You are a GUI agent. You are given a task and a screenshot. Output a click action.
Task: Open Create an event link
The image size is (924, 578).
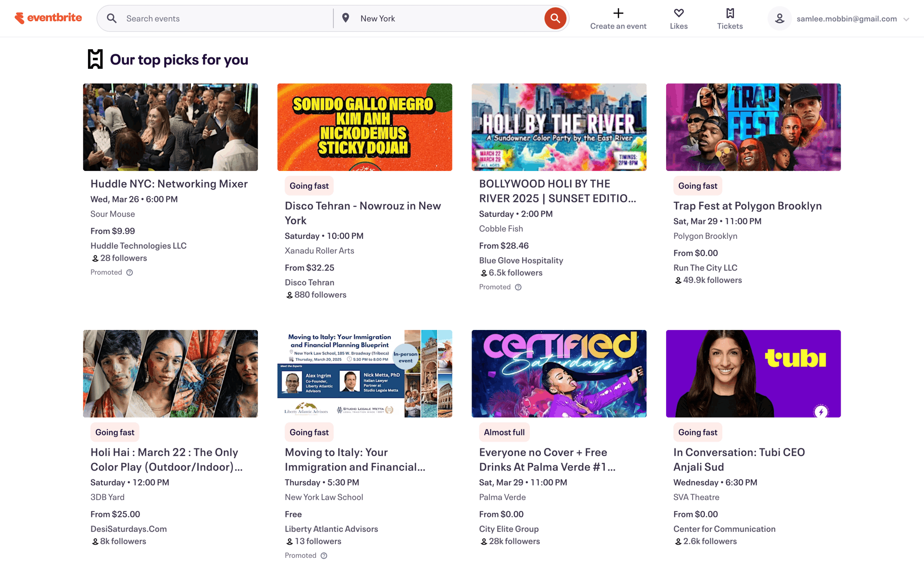pyautogui.click(x=618, y=19)
